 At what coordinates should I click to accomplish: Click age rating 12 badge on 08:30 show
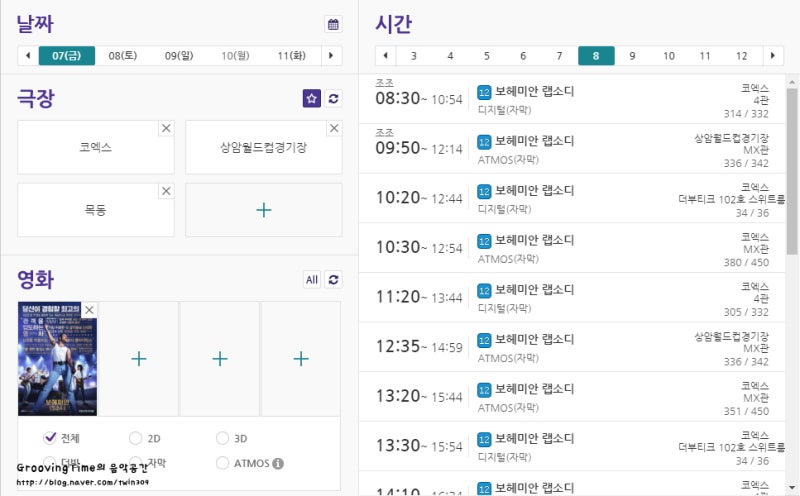[484, 92]
